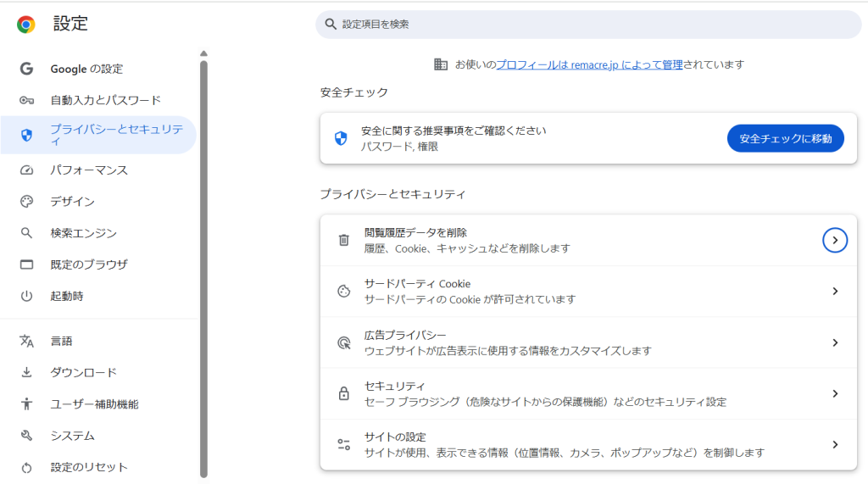
Task: Open ダウンロード settings in sidebar
Action: (83, 372)
